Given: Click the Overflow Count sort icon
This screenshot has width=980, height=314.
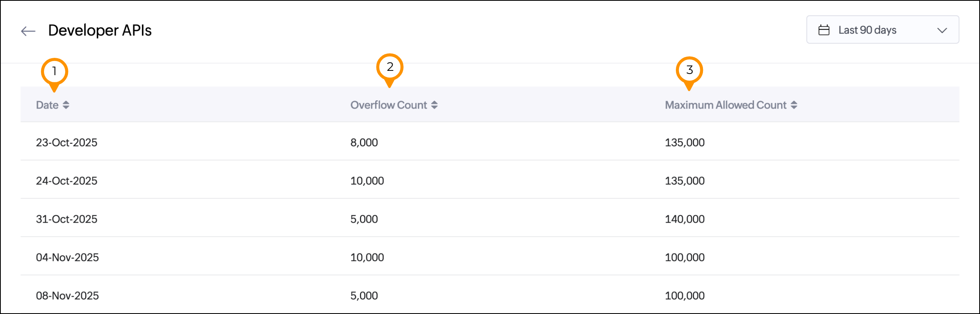Looking at the screenshot, I should point(434,105).
